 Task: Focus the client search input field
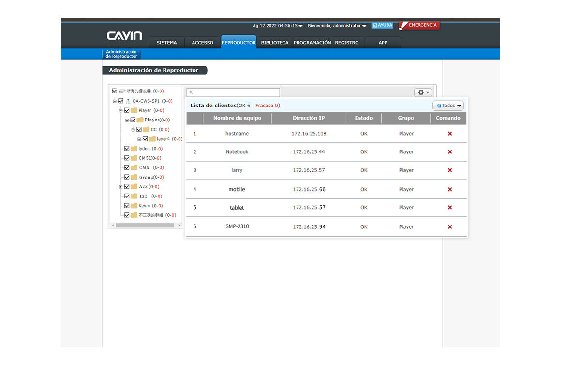pyautogui.click(x=233, y=92)
